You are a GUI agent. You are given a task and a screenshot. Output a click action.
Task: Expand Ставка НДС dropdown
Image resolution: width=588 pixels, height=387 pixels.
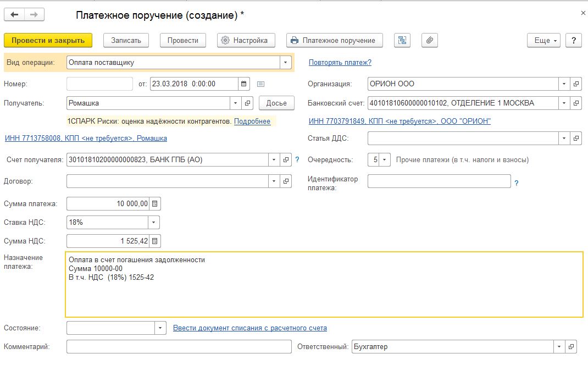pyautogui.click(x=154, y=223)
